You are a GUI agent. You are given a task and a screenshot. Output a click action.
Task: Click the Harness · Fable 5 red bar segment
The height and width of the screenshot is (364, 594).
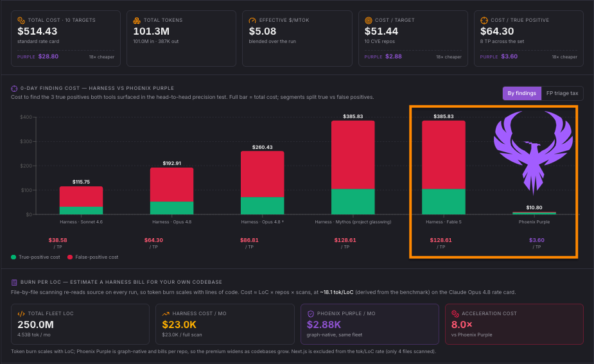[x=444, y=155]
